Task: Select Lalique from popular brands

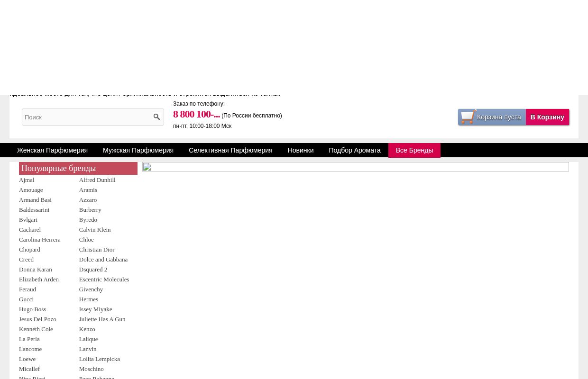Action: 88,339
